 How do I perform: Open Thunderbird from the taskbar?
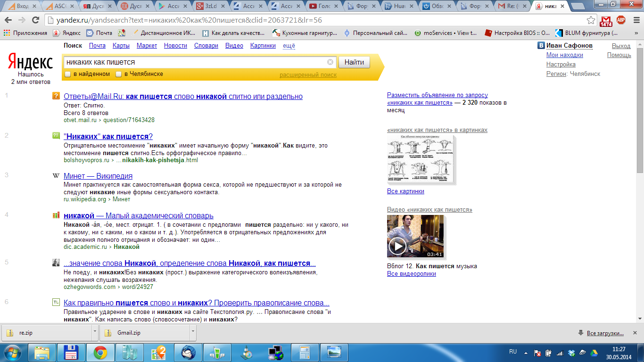click(x=188, y=352)
